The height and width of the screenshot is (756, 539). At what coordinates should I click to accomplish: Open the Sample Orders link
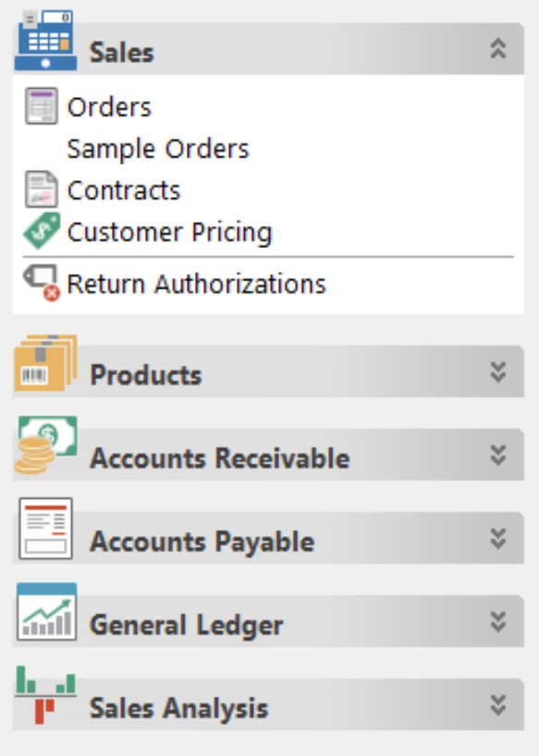[158, 148]
